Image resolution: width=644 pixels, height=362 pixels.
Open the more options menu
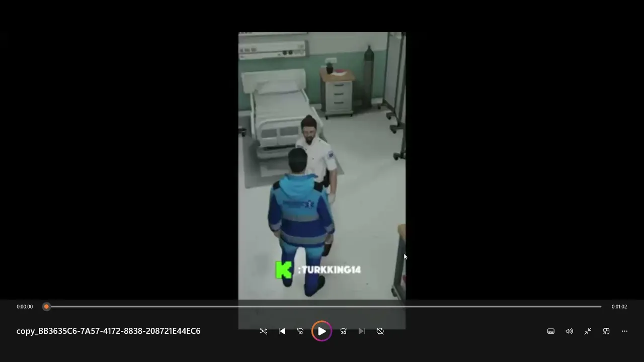[x=625, y=331]
